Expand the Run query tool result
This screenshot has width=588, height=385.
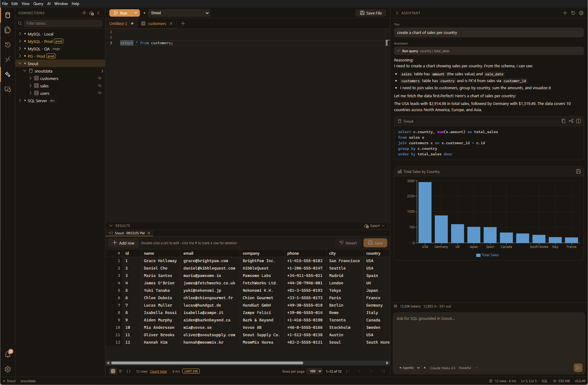pyautogui.click(x=489, y=51)
